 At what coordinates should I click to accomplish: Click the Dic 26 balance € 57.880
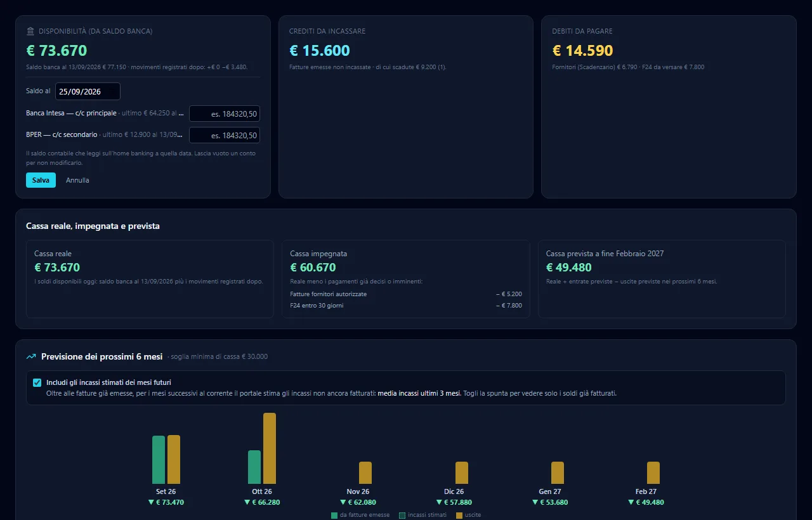click(x=454, y=502)
